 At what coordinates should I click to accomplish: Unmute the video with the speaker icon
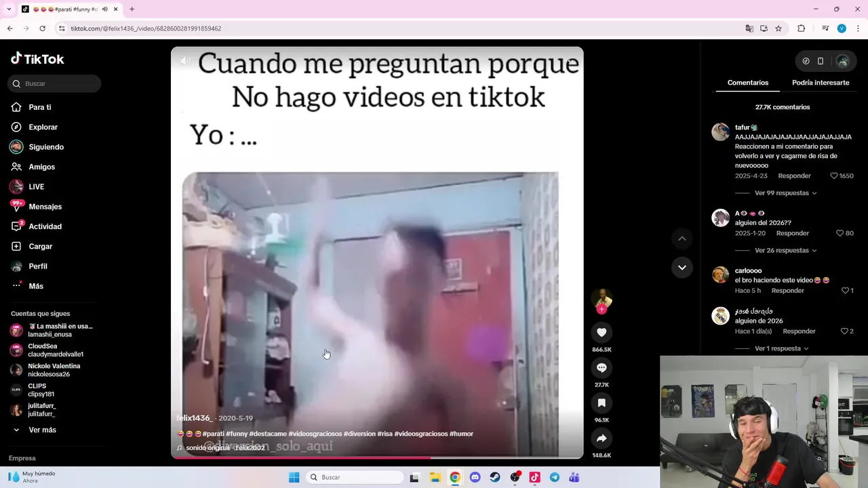pyautogui.click(x=185, y=60)
